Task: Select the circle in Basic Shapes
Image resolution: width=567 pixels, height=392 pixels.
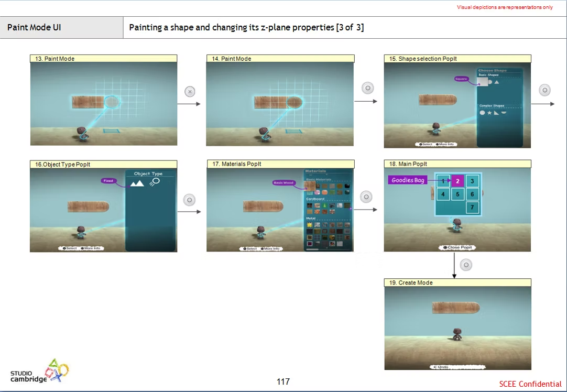Action: 490,82
